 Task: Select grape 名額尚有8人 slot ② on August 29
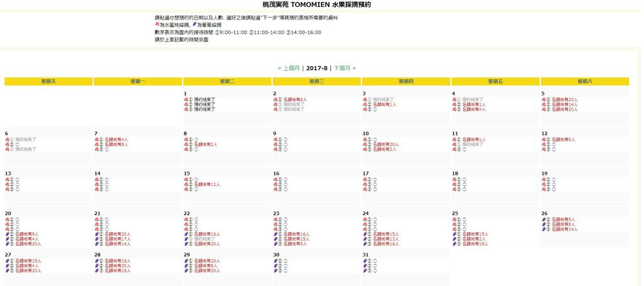(x=206, y=266)
